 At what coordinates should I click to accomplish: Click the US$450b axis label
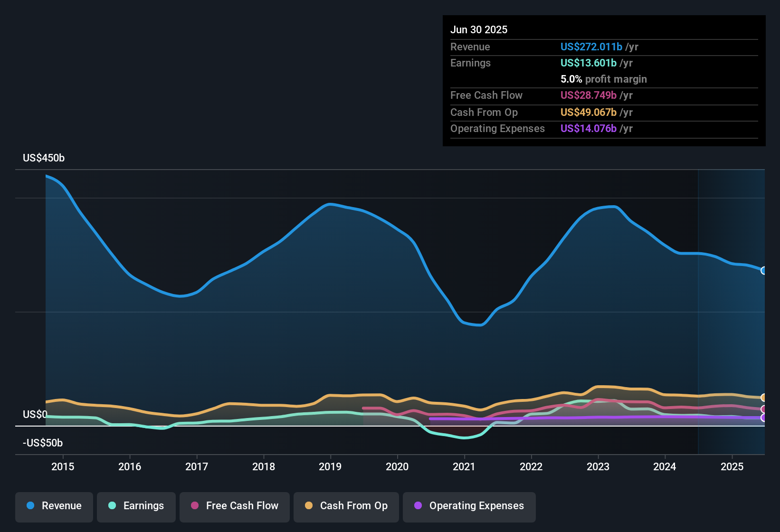[x=43, y=158]
